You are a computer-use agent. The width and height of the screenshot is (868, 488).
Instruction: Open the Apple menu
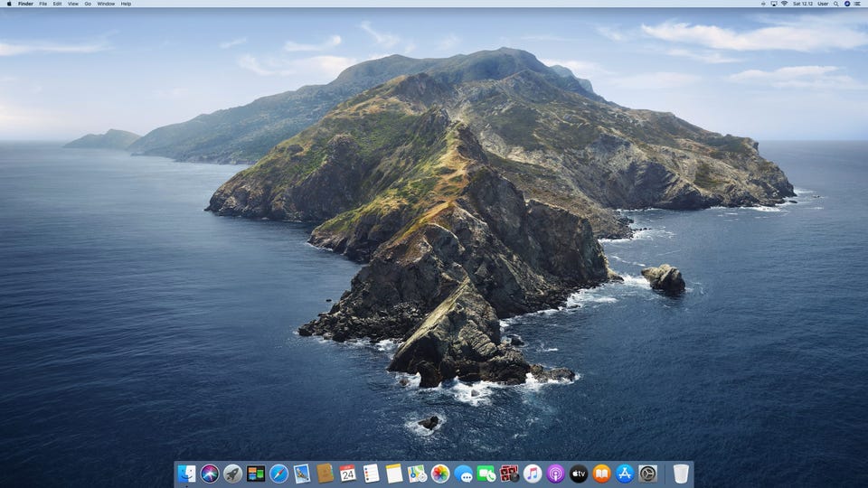tap(9, 4)
